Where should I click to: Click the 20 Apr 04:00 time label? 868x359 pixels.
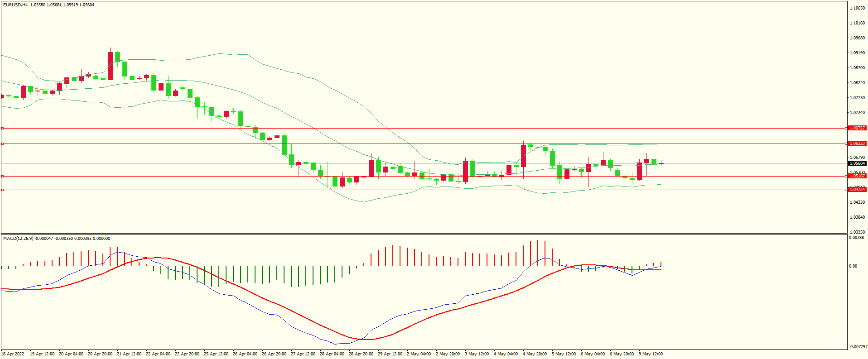pyautogui.click(x=71, y=354)
